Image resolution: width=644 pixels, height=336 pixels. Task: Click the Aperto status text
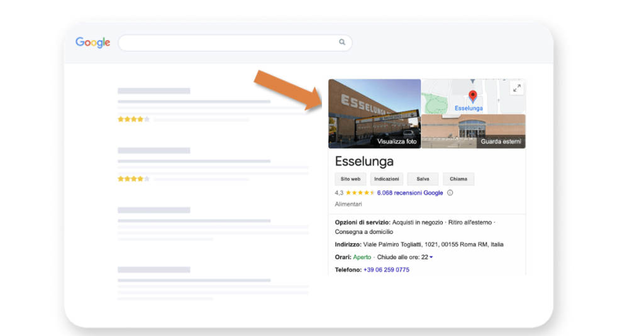tap(362, 257)
